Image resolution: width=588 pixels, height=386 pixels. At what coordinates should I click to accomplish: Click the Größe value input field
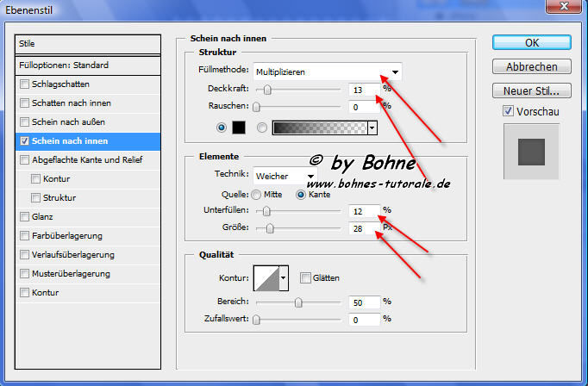pos(365,228)
